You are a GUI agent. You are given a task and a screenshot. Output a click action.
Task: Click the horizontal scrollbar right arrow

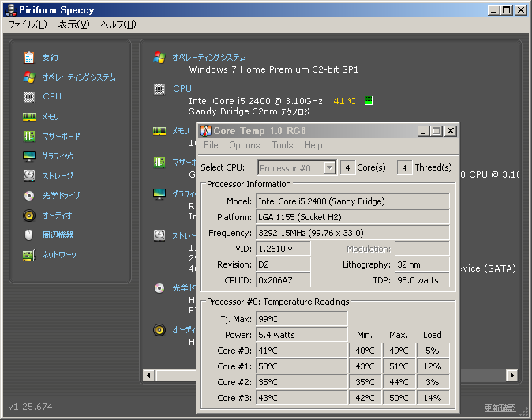(512, 375)
